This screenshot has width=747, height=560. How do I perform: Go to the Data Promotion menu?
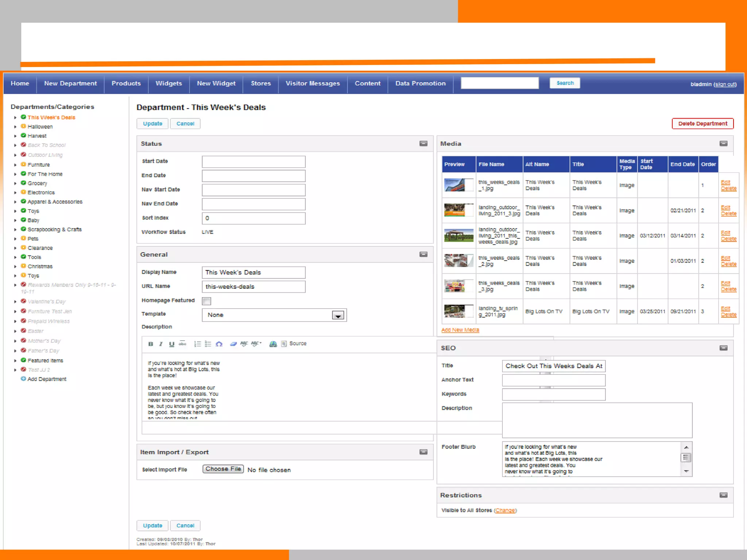coord(420,83)
